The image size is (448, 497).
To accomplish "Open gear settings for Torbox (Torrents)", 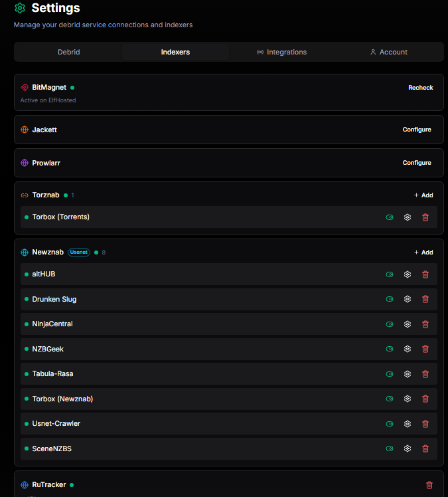I will coord(408,217).
